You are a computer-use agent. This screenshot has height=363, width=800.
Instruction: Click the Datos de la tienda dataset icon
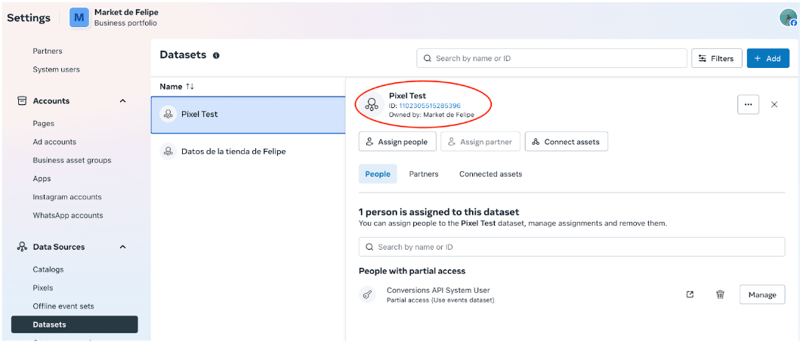pyautogui.click(x=168, y=152)
